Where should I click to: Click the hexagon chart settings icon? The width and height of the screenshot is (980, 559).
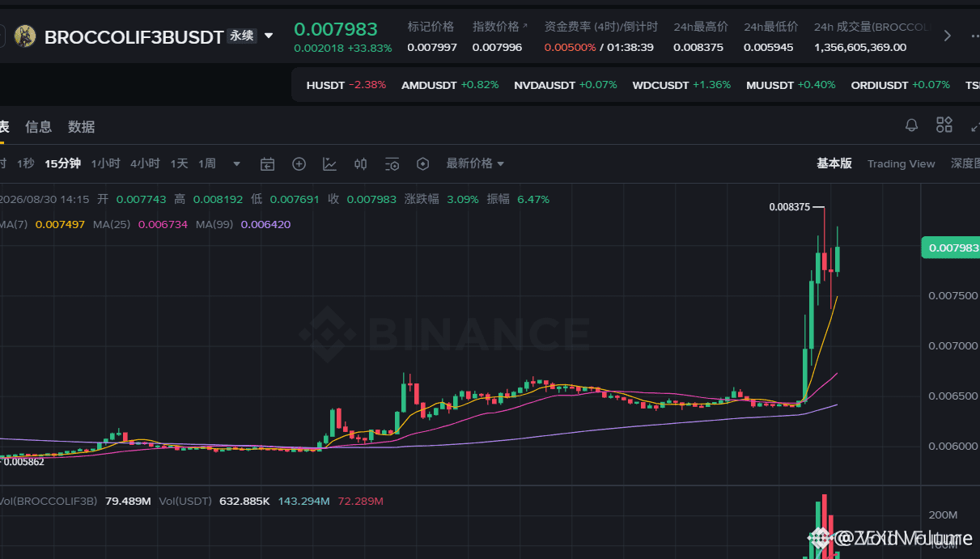pyautogui.click(x=422, y=164)
